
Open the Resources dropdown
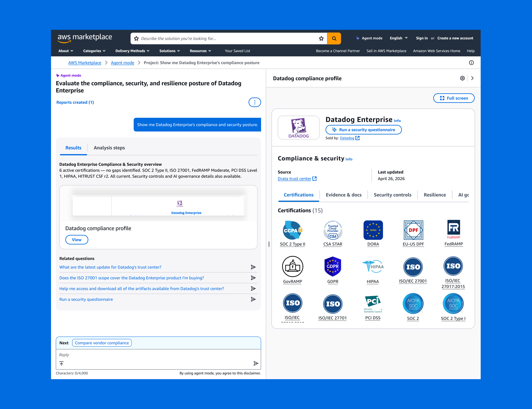tap(200, 51)
